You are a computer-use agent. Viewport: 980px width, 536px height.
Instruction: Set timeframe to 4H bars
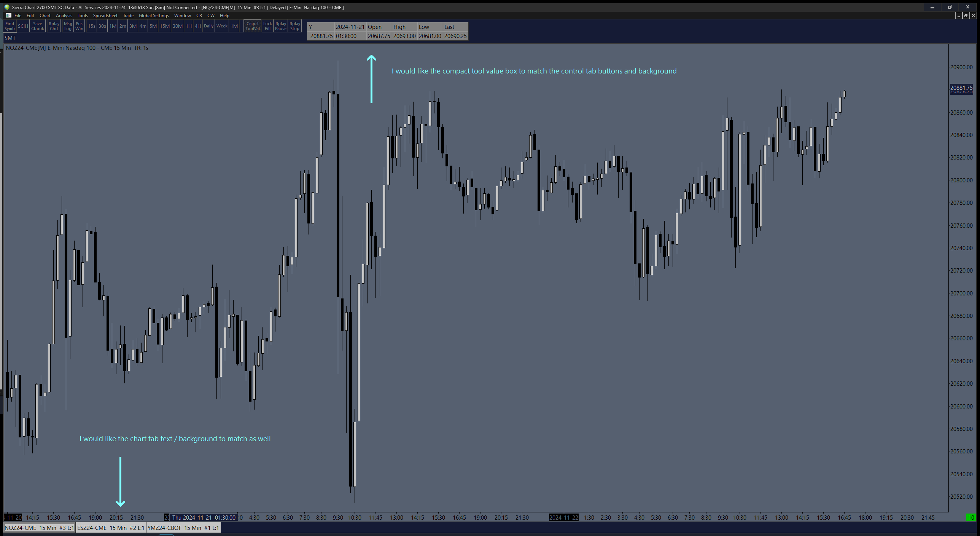coord(197,26)
